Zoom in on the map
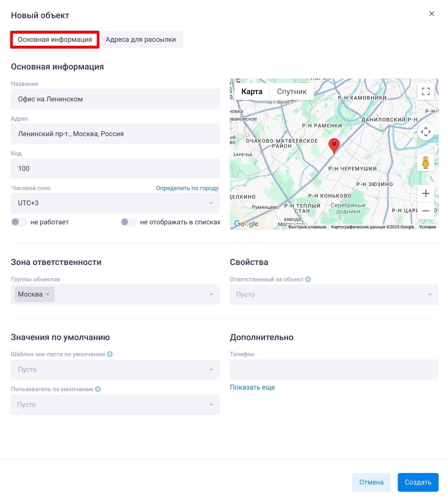This screenshot has height=500, width=448. (426, 193)
